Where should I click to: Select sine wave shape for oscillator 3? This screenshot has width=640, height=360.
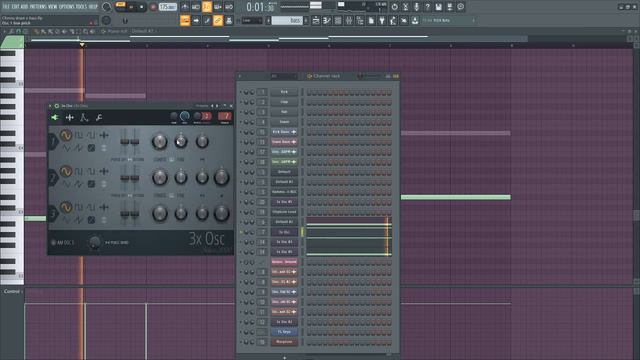pos(65,207)
